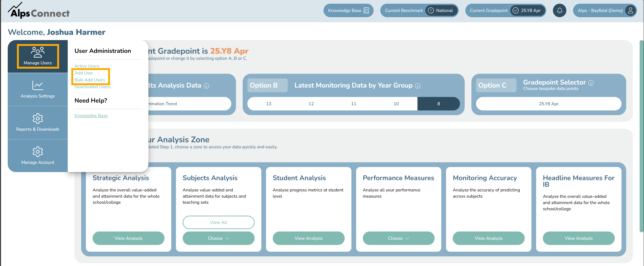Click the Alps Connect logo
The height and width of the screenshot is (266, 644).
tap(39, 10)
